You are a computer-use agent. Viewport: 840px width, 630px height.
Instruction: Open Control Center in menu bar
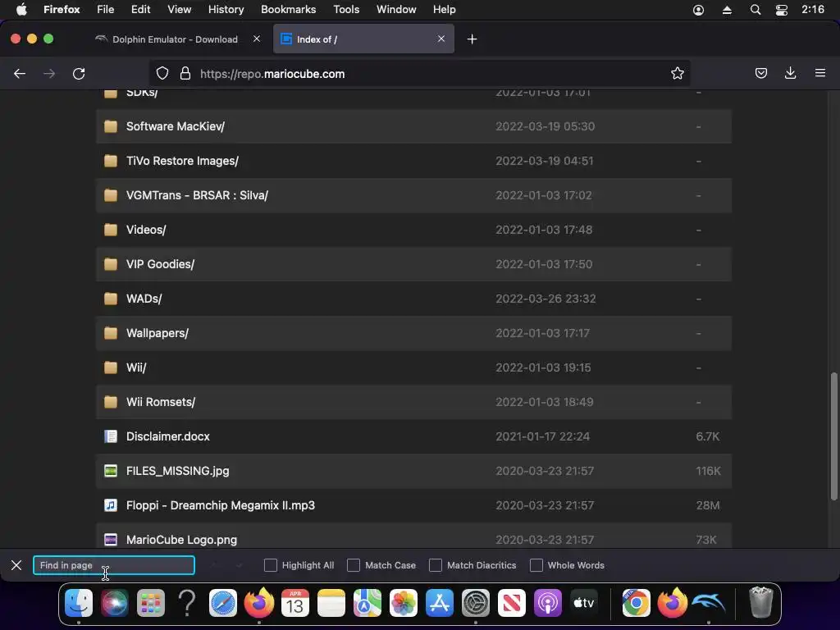point(782,10)
